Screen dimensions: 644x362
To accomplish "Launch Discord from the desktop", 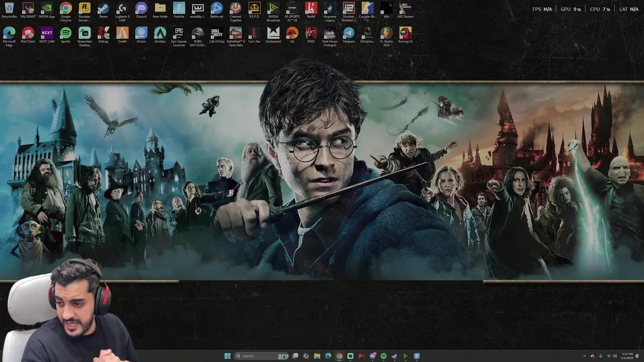I will (141, 11).
